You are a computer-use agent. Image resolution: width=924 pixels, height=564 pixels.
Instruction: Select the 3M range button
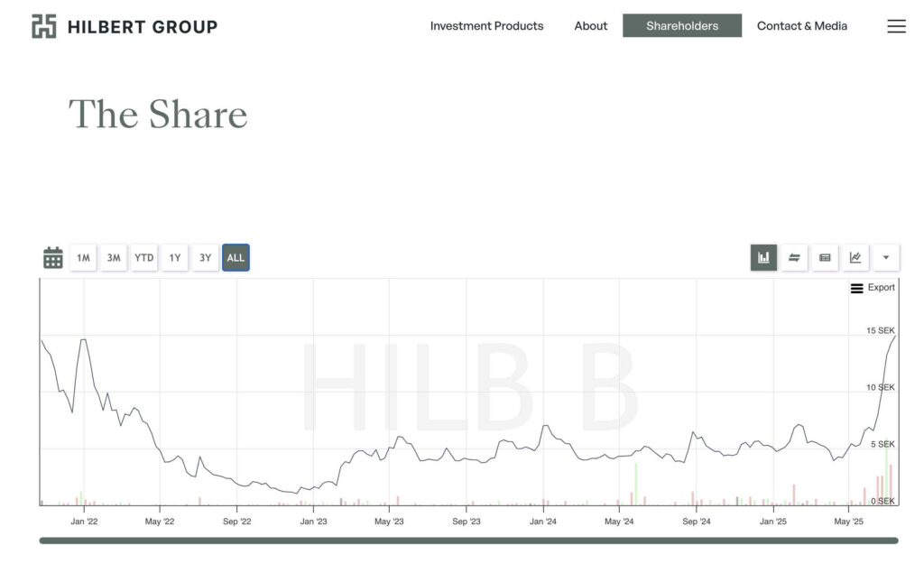point(114,257)
